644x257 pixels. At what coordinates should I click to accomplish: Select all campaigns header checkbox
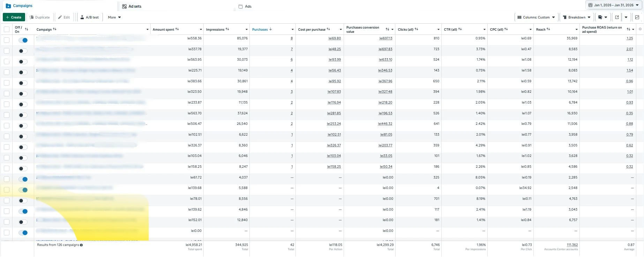click(x=7, y=29)
